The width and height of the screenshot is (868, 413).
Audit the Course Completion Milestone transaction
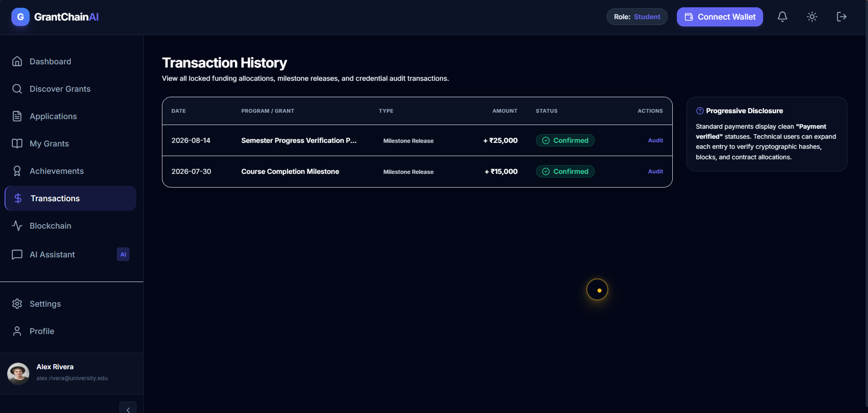(x=655, y=172)
